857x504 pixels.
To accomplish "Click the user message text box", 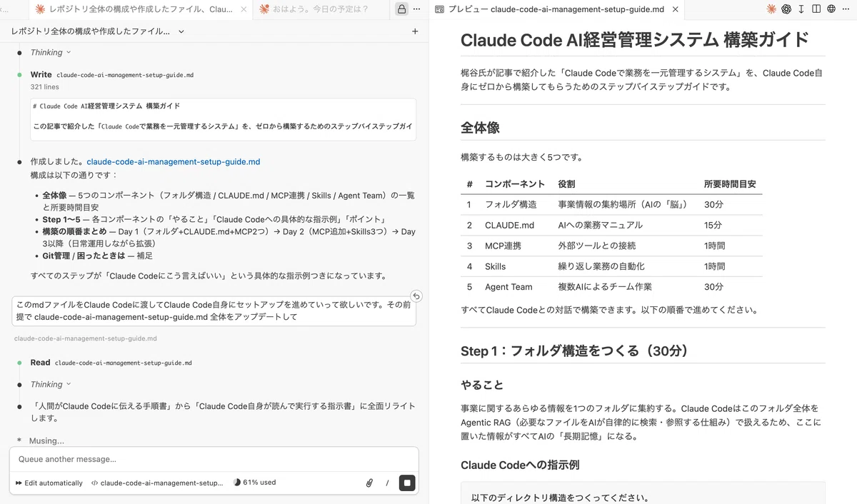I will (214, 311).
